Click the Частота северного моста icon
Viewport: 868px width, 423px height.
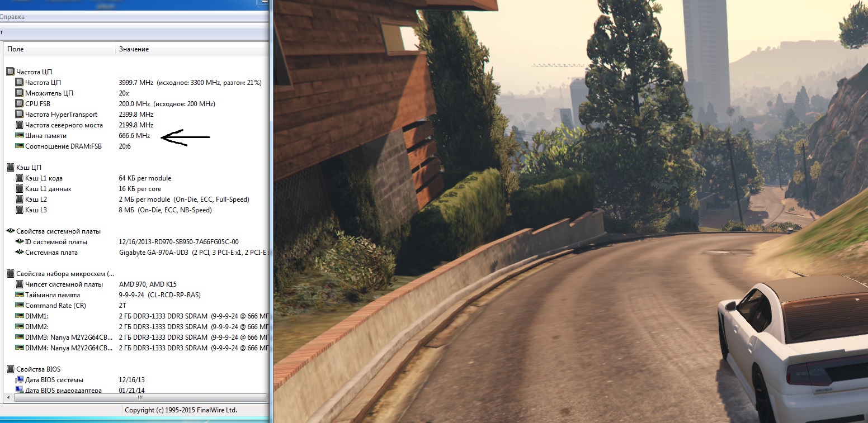pyautogui.click(x=19, y=125)
